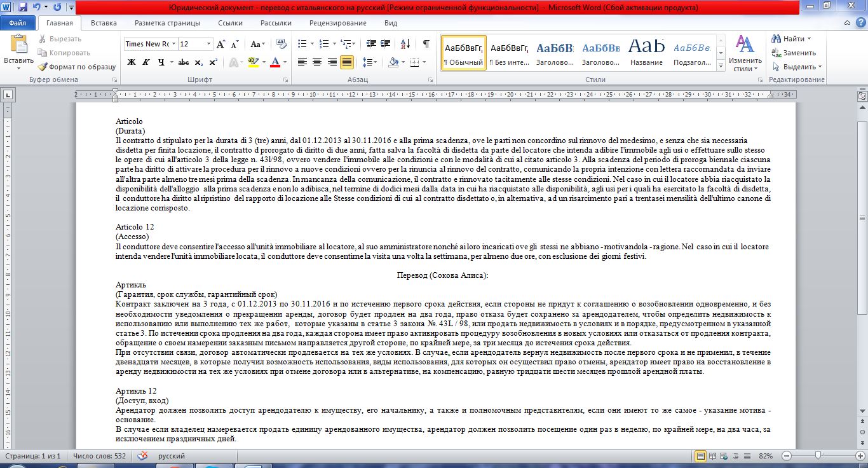Toggle Justify alignment

(347, 62)
